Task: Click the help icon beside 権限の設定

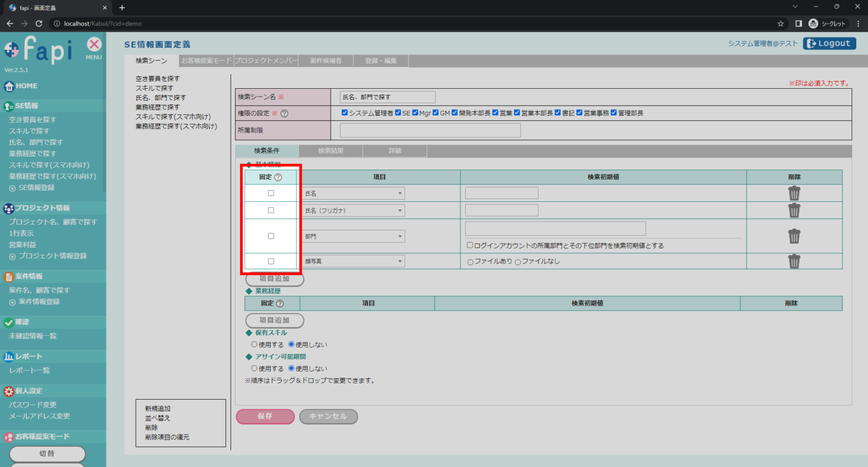Action: coord(284,114)
